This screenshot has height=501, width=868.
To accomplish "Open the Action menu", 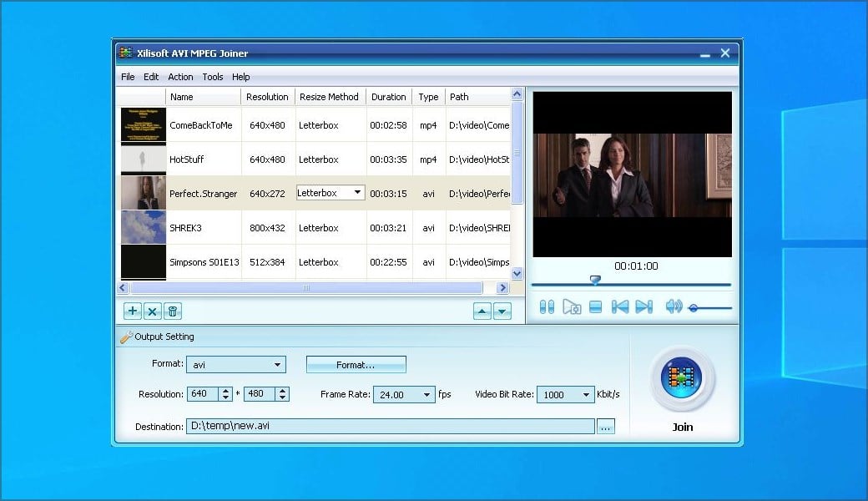I will pyautogui.click(x=180, y=77).
